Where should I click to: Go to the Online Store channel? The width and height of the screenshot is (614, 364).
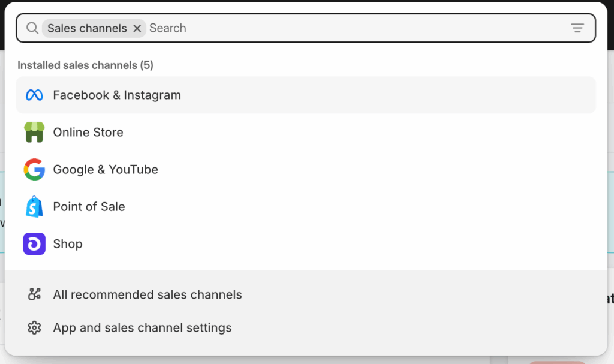coord(88,133)
